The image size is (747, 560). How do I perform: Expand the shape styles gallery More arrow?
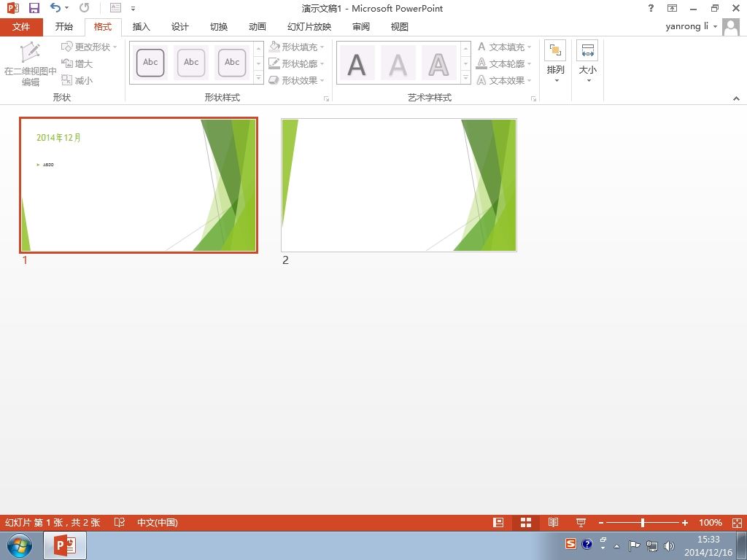coord(259,77)
